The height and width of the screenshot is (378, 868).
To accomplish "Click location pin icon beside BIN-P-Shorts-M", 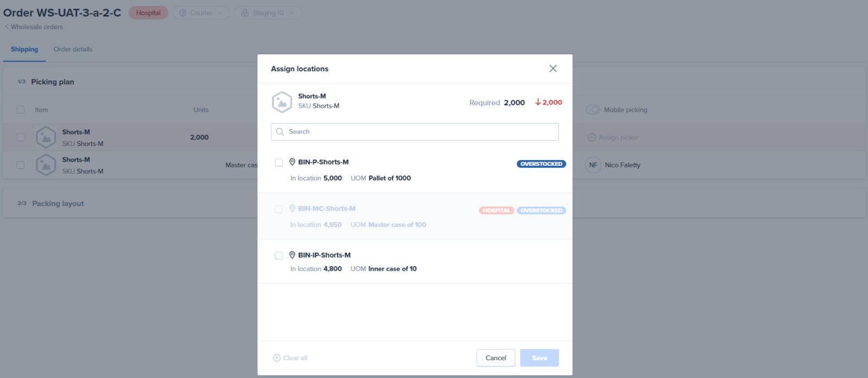I will click(292, 162).
